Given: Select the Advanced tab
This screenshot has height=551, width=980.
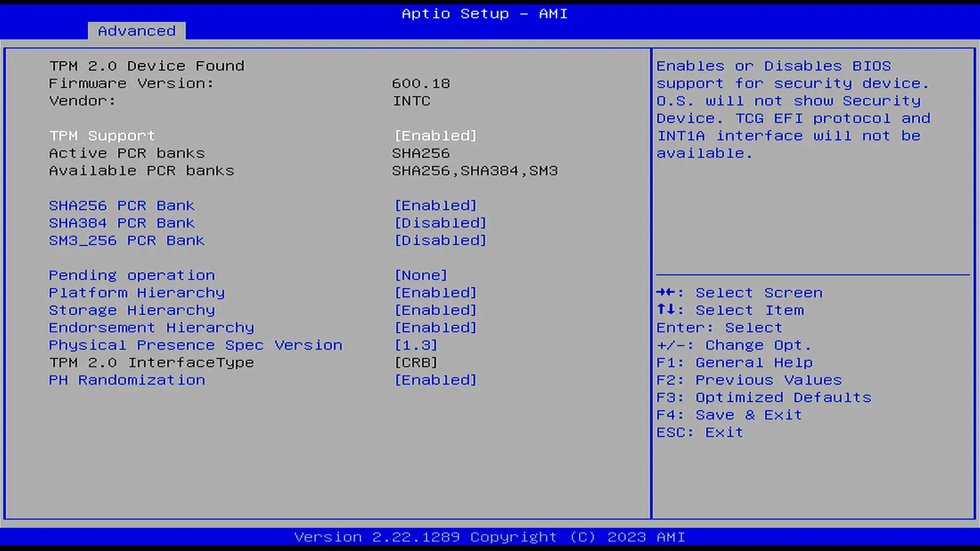Looking at the screenshot, I should [x=136, y=31].
